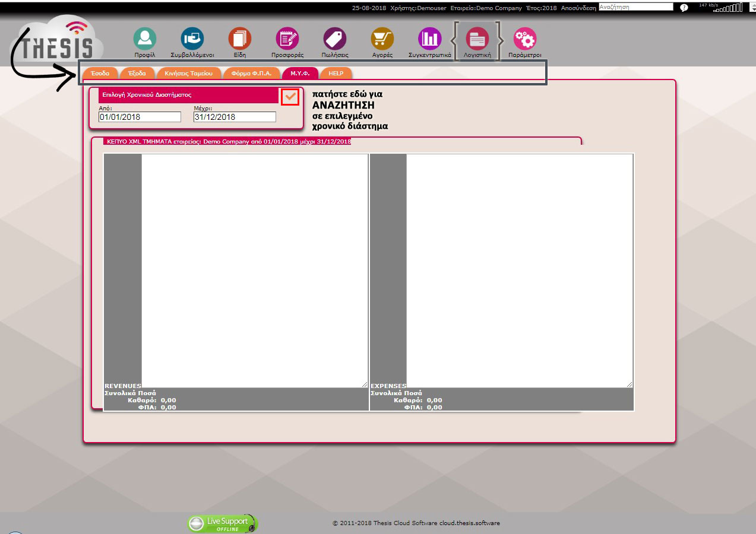This screenshot has height=534, width=756.
Task: Open the Συμβαλλόμενοι contacts icon
Action: point(192,39)
